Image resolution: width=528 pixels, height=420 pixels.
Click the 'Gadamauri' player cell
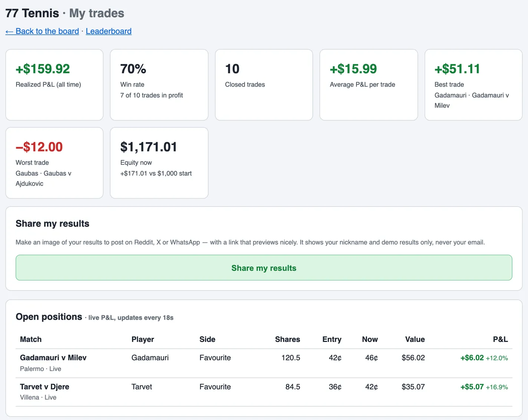tap(150, 358)
